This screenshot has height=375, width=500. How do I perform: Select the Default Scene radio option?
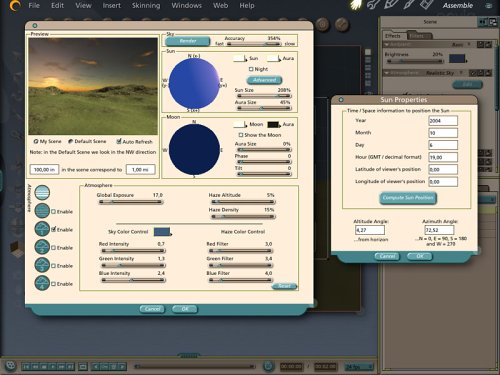point(70,141)
